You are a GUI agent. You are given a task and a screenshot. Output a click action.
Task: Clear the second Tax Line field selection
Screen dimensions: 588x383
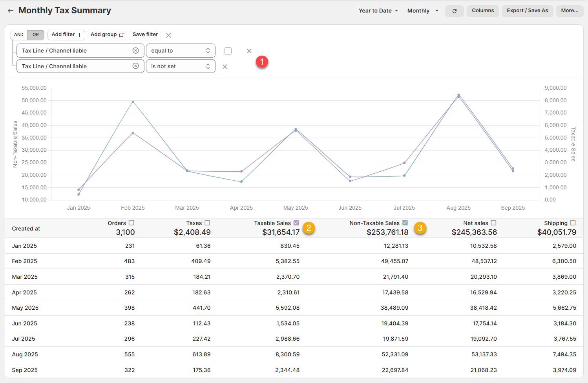click(x=135, y=66)
